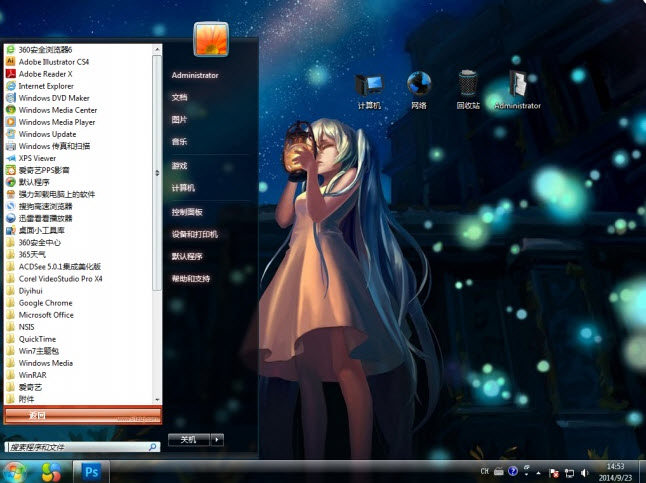This screenshot has height=483, width=646.
Task: Open 默认程序 in the program list
Action: coord(28,182)
